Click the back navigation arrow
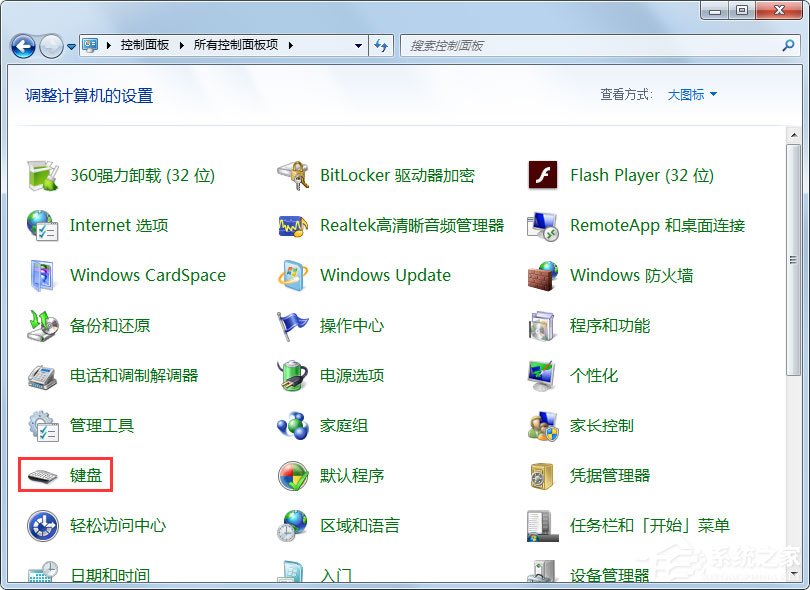The height and width of the screenshot is (590, 810). click(x=22, y=45)
